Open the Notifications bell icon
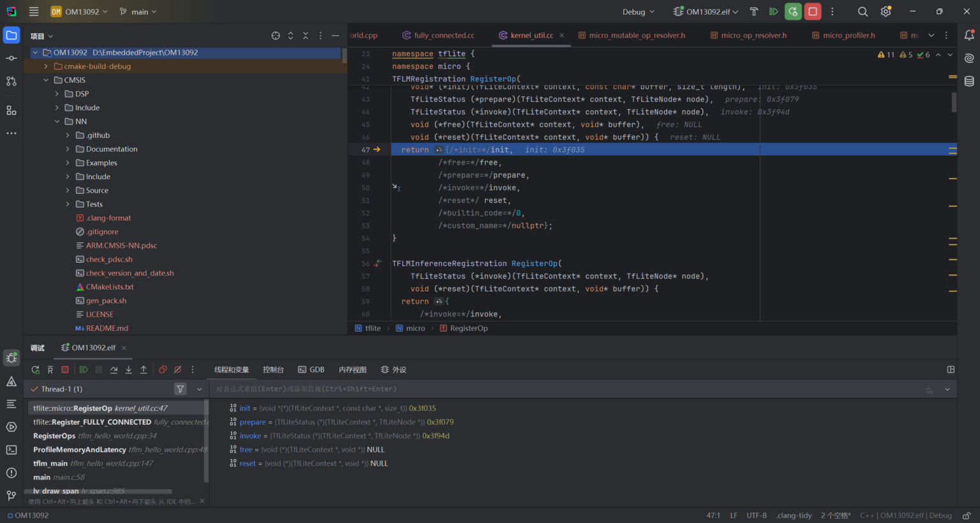 (969, 36)
